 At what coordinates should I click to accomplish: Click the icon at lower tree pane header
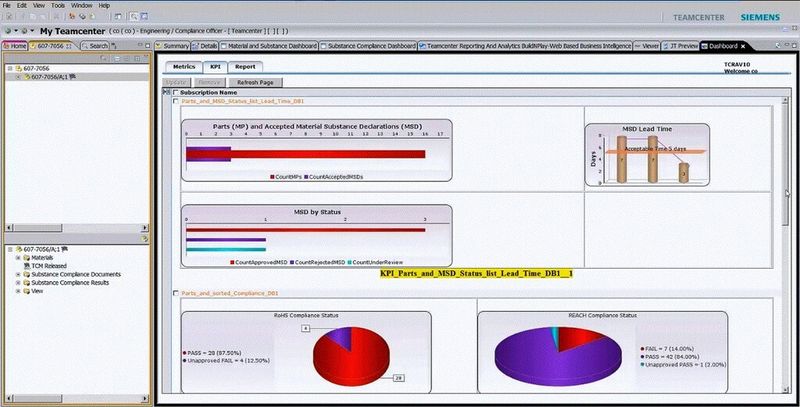coord(144,239)
